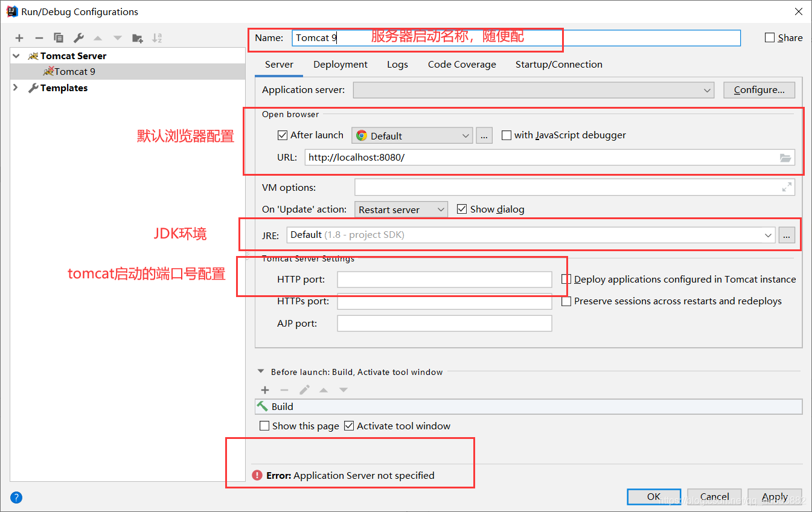This screenshot has height=512, width=812.
Task: Open the Startup/Connection tab
Action: [558, 65]
